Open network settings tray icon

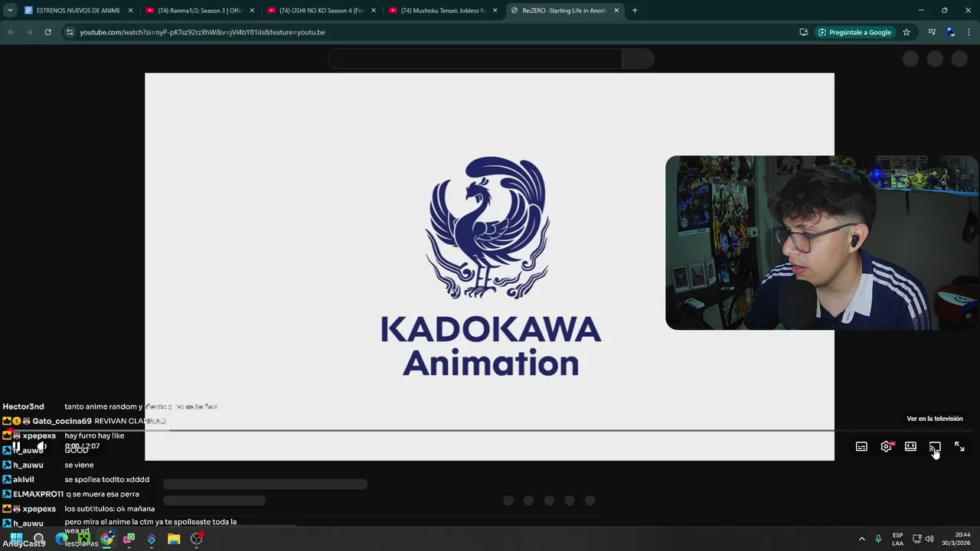[x=916, y=539]
